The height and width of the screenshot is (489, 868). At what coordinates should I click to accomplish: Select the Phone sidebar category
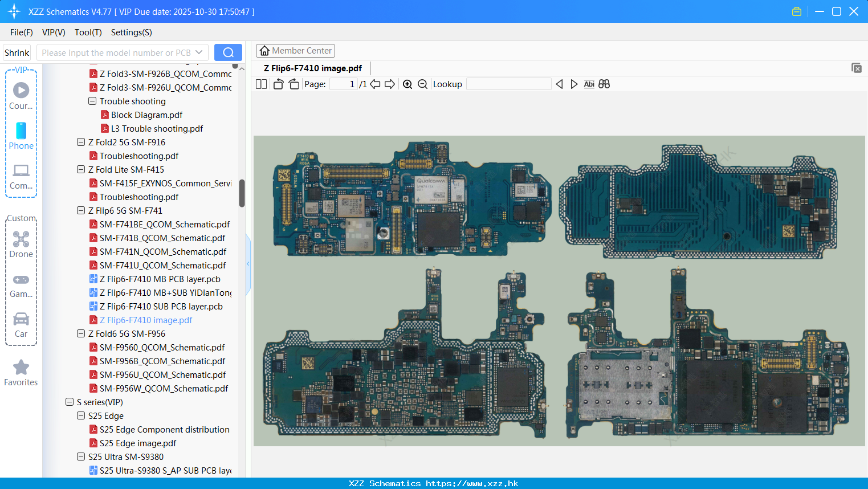pos(21,136)
